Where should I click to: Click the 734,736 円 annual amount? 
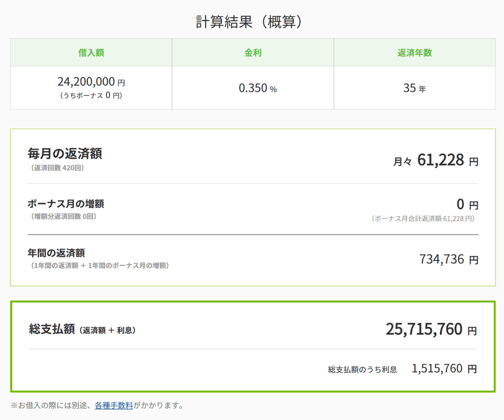pos(449,259)
